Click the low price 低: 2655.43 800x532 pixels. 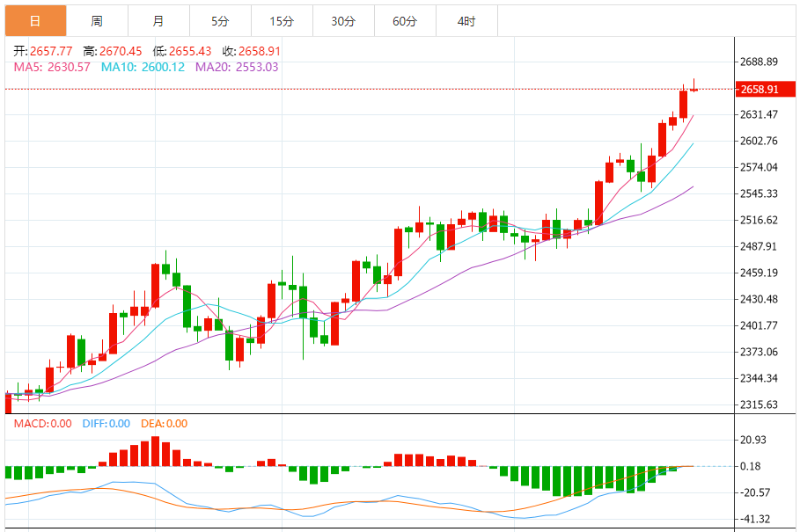coord(182,51)
